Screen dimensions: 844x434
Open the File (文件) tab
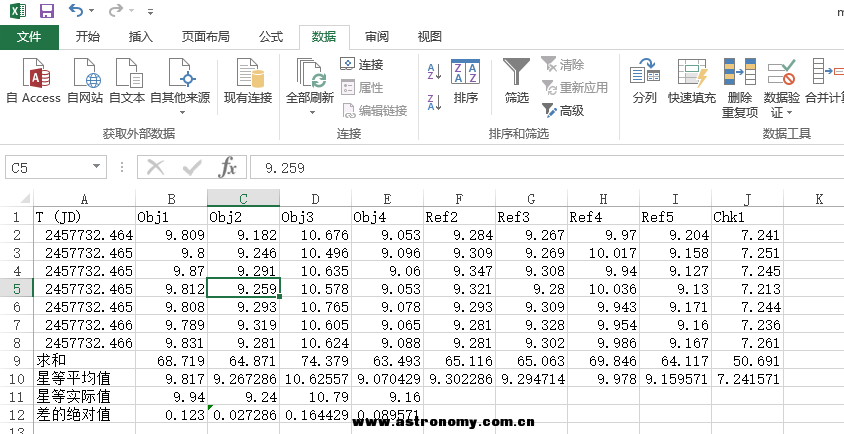pos(29,37)
